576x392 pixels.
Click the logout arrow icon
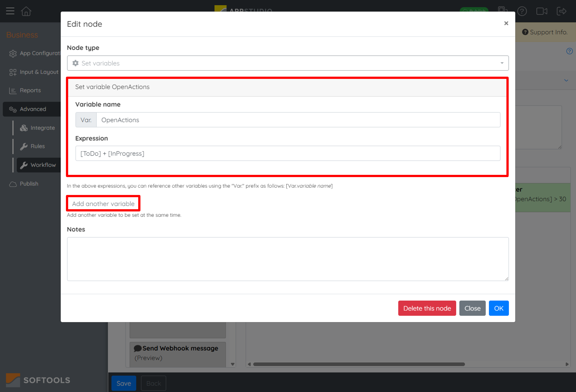[561, 11]
